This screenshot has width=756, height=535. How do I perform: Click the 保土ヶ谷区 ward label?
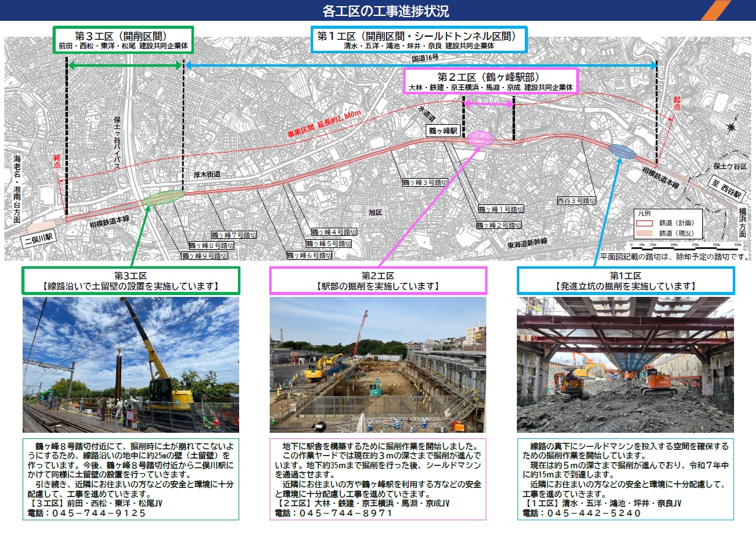730,167
